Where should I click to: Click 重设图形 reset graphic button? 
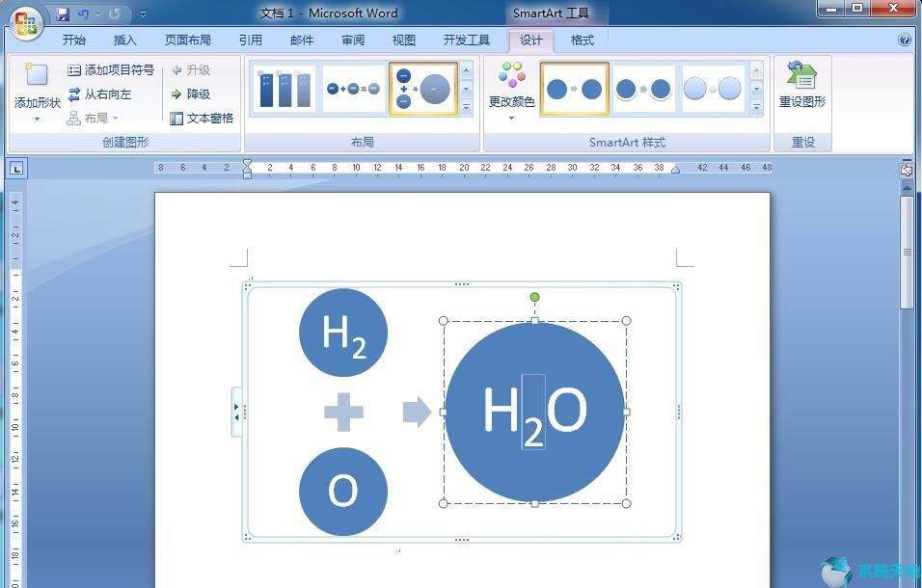click(x=802, y=86)
